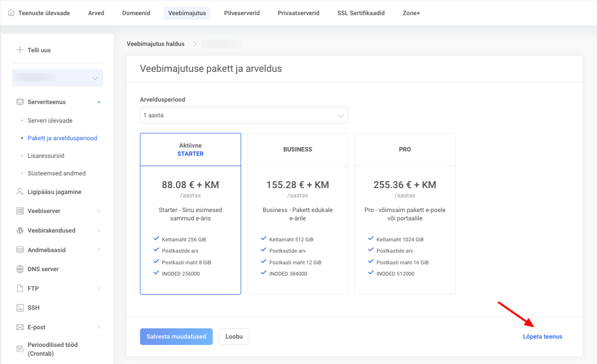This screenshot has height=364, width=597.
Task: Click the WordPress icon for Veebirakendused
Action: 20,230
